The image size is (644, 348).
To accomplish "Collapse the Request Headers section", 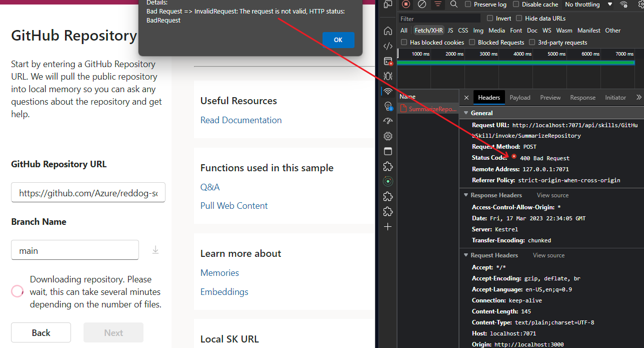I will 466,255.
